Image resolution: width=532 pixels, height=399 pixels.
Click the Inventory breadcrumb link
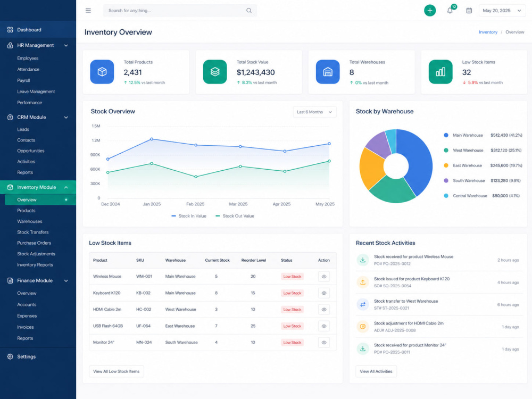[488, 32]
